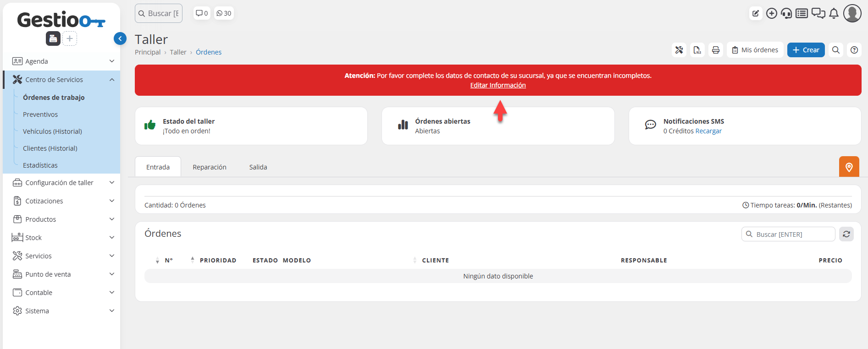Select the Salida tab
This screenshot has height=349, width=868.
(x=258, y=167)
